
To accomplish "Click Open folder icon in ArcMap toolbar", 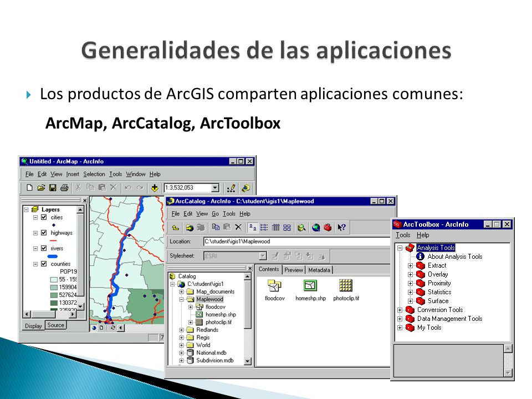I will point(41,188).
